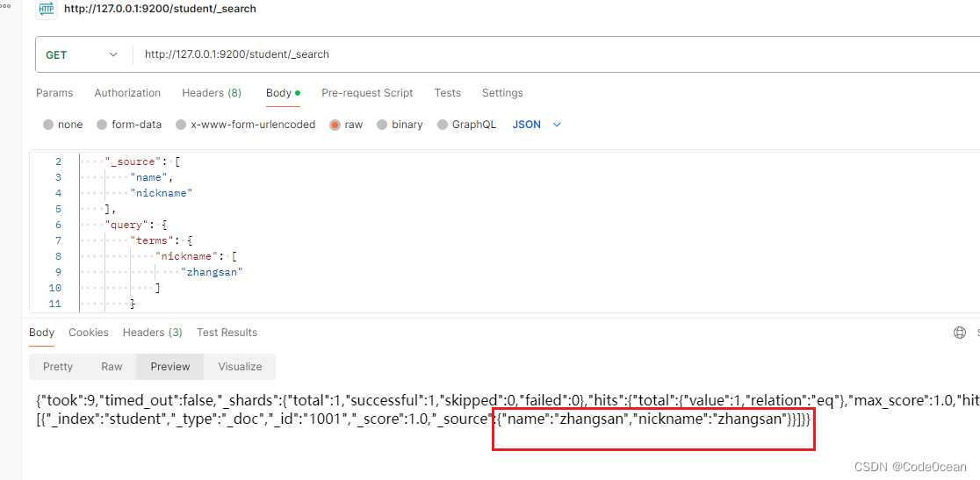Select the binary body type radio
The image size is (980, 480).
[x=382, y=125]
